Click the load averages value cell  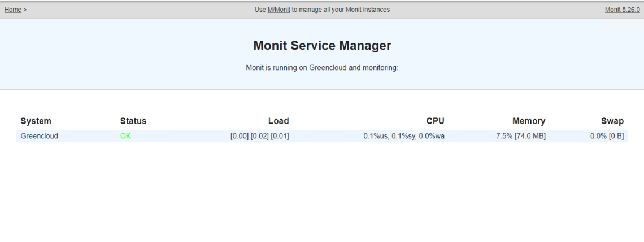point(259,136)
